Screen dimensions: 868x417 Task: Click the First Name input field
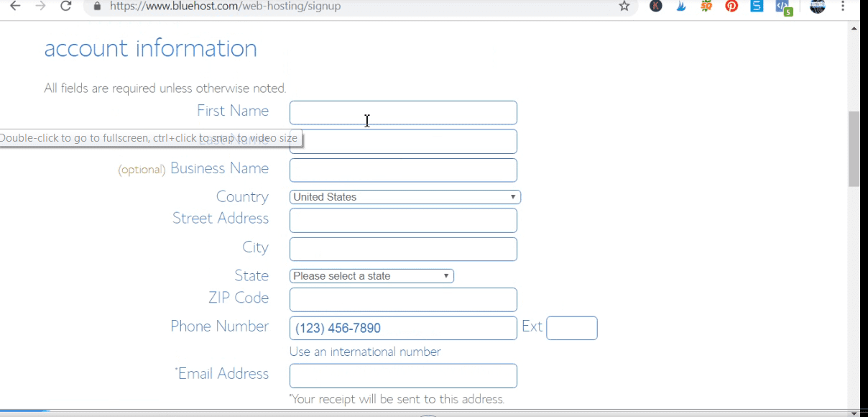click(x=403, y=113)
